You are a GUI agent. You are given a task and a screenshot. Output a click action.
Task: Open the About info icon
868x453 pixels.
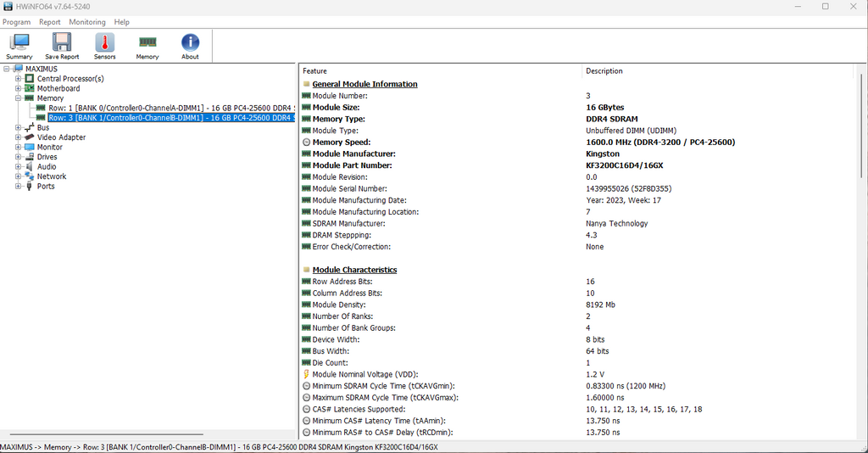(190, 42)
